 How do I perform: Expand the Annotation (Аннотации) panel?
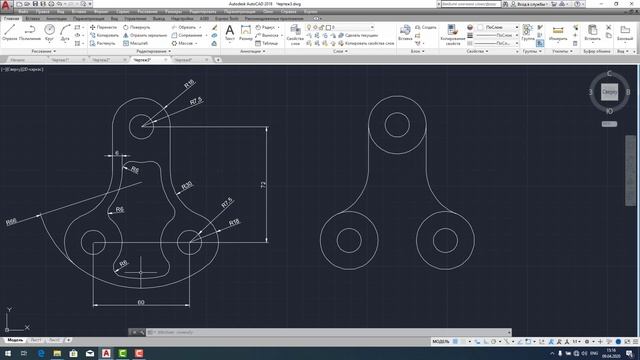click(253, 51)
